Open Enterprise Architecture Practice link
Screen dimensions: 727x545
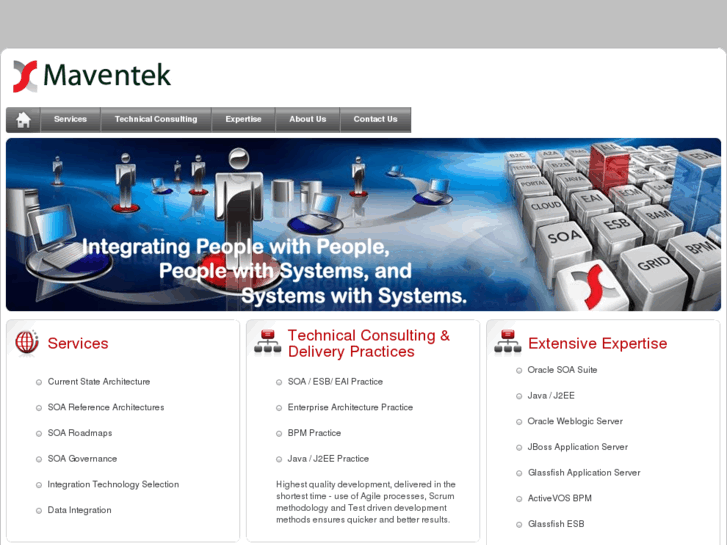tap(350, 407)
